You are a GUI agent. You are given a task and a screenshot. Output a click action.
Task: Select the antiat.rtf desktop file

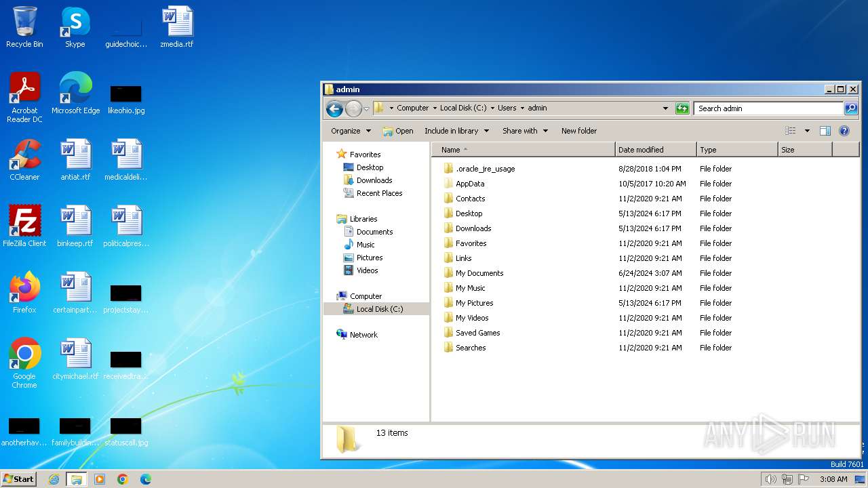[75, 160]
